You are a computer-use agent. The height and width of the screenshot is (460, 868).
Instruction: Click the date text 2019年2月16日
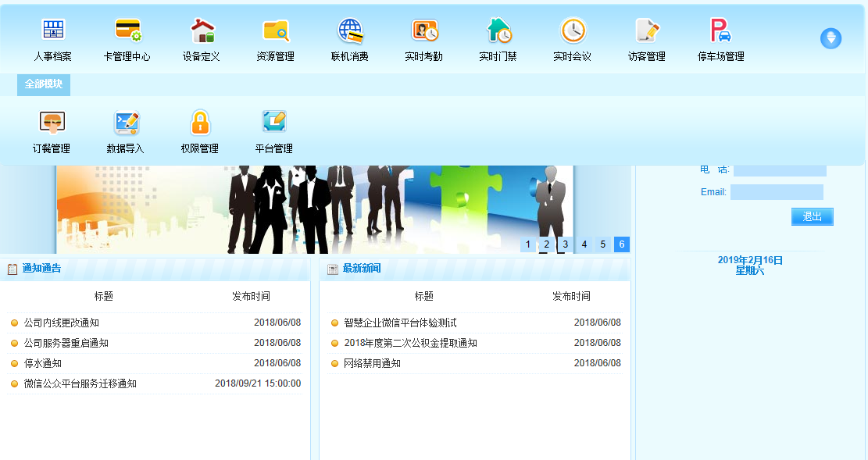coord(750,259)
